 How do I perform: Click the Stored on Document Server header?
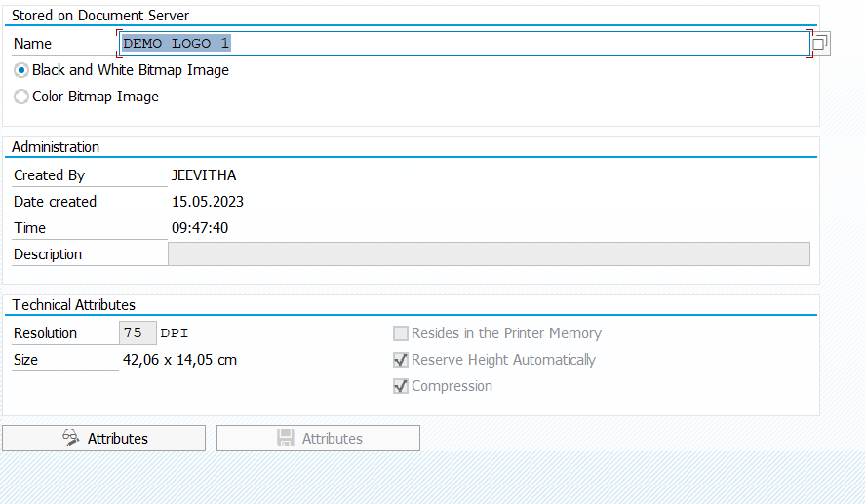pos(100,16)
